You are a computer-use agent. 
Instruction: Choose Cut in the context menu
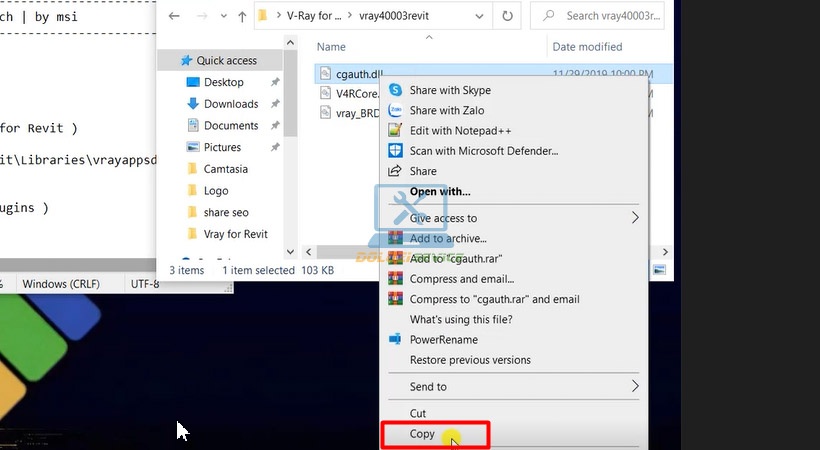click(x=418, y=413)
